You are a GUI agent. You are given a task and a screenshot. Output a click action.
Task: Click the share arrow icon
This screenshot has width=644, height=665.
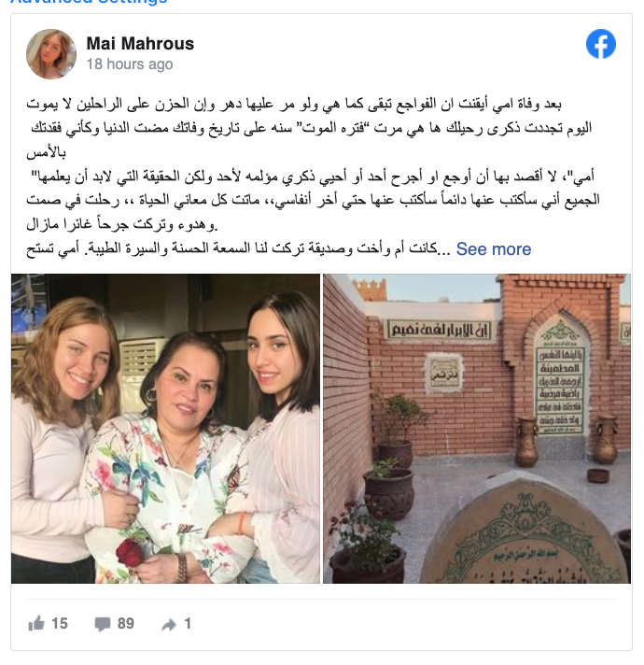tap(169, 625)
